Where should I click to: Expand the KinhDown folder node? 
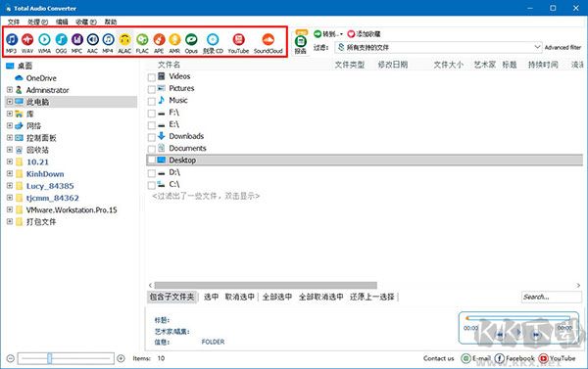(x=10, y=173)
